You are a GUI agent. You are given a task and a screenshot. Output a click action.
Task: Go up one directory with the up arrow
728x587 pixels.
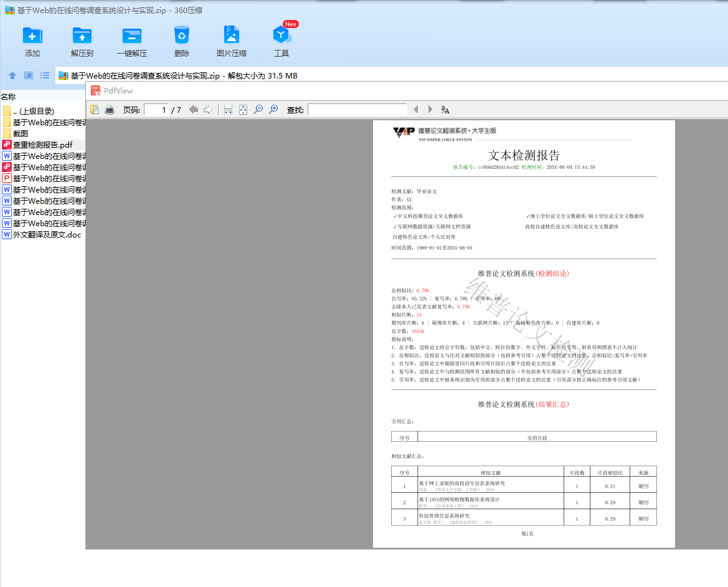tap(12, 75)
